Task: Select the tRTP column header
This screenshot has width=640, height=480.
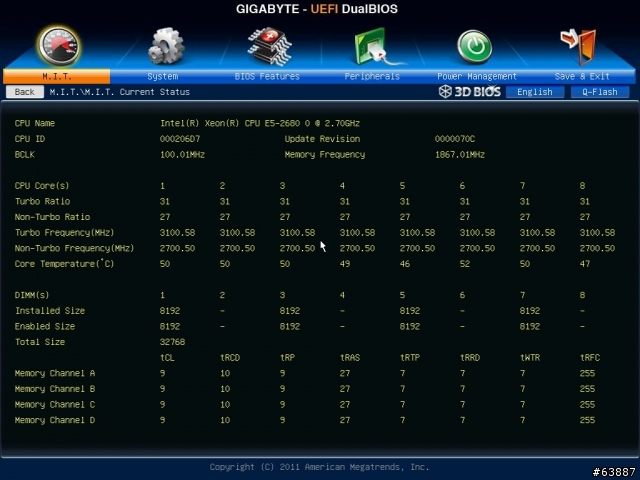Action: click(410, 358)
